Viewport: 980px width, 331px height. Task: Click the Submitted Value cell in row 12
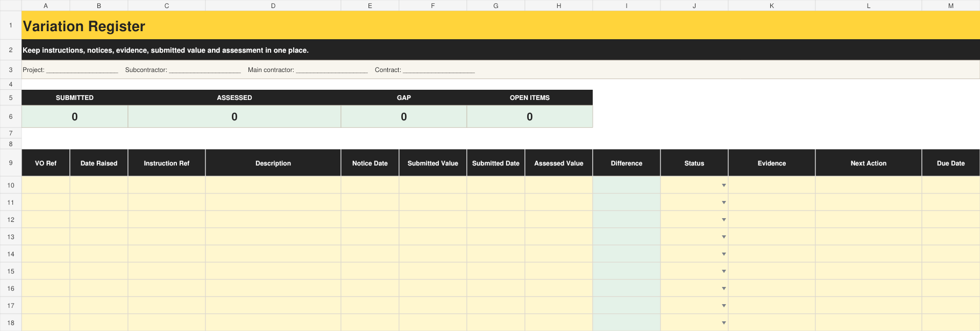[433, 220]
